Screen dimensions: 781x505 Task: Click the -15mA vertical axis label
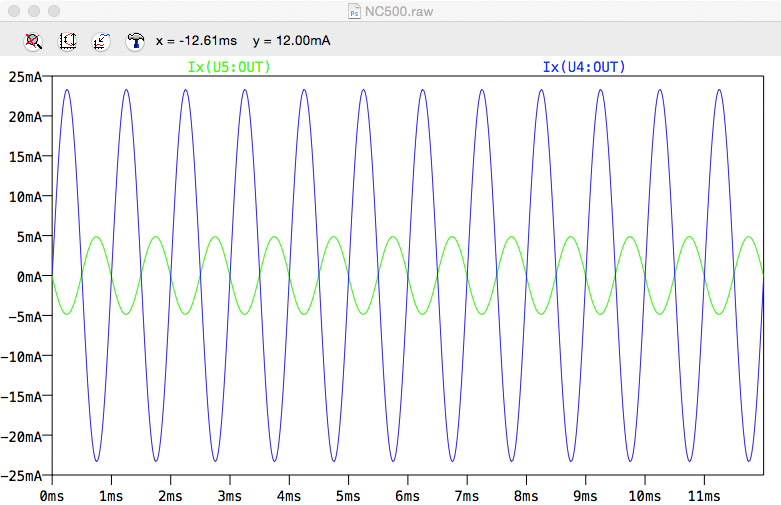click(21, 396)
